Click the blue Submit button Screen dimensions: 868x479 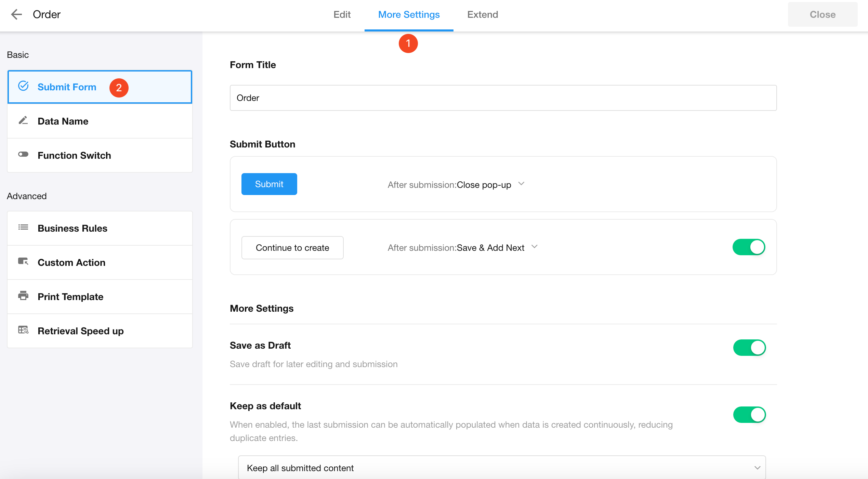coord(269,184)
